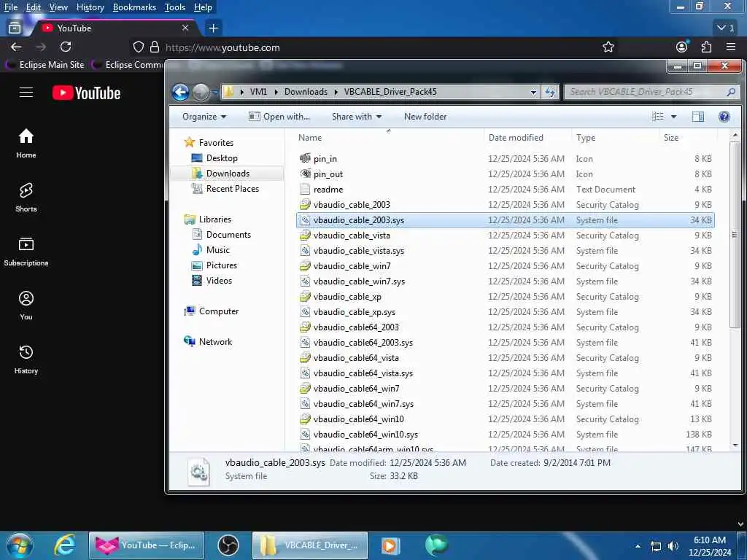This screenshot has height=560, width=747.
Task: Open the media player taskbar icon
Action: (x=390, y=545)
